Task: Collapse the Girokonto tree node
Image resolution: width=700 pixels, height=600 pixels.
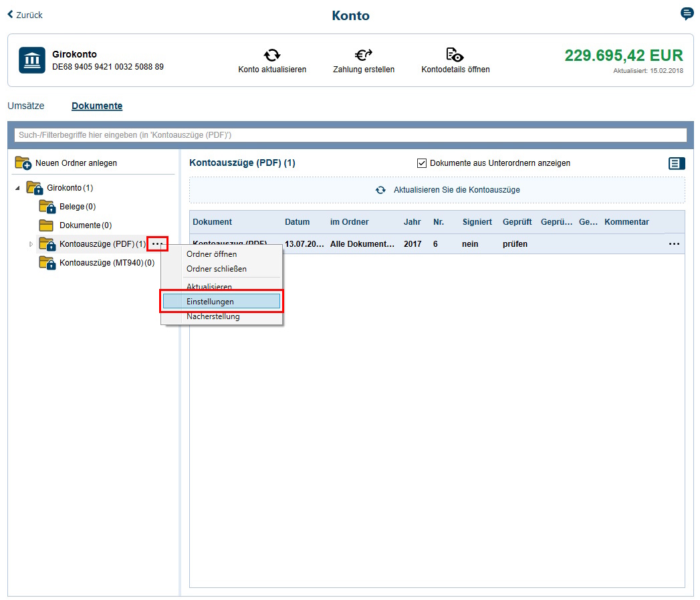Action: click(x=17, y=188)
